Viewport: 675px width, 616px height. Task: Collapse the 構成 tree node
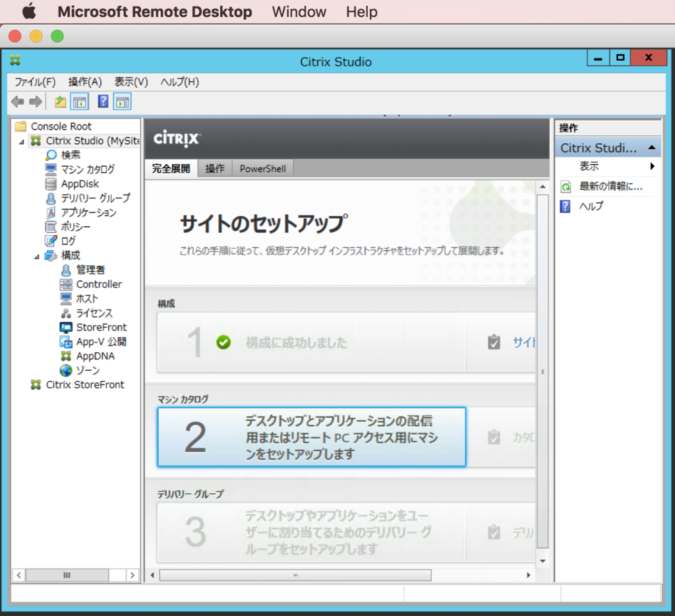pyautogui.click(x=37, y=257)
